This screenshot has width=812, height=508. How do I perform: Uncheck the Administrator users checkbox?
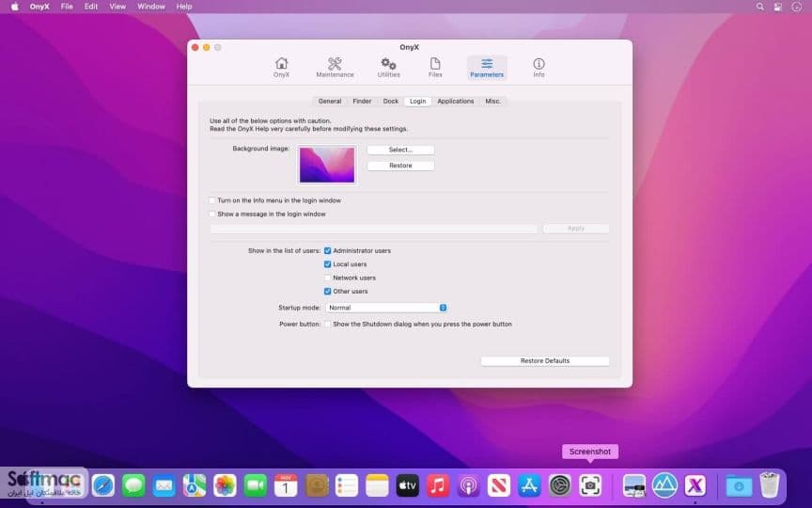(327, 250)
